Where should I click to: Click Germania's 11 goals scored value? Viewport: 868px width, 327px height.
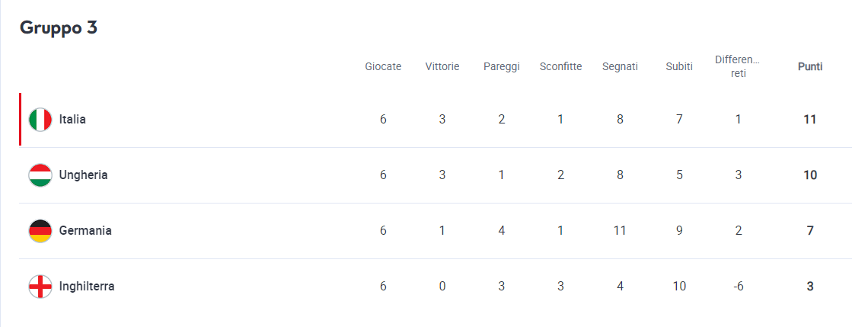point(620,230)
